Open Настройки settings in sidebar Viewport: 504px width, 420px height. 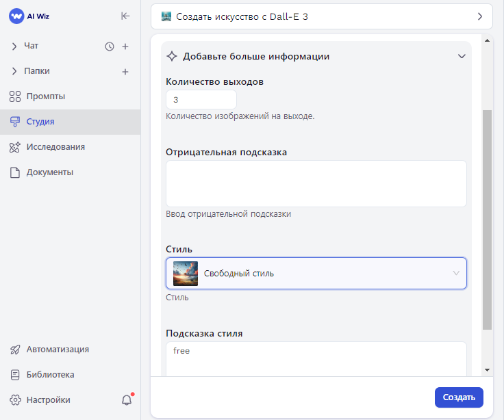pyautogui.click(x=48, y=400)
